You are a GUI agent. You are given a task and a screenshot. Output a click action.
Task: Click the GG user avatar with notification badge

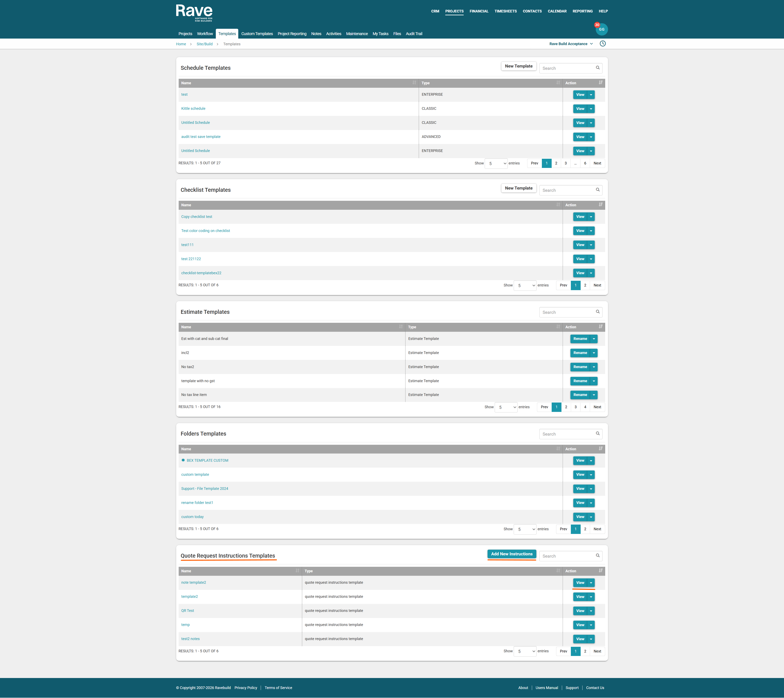coord(601,29)
